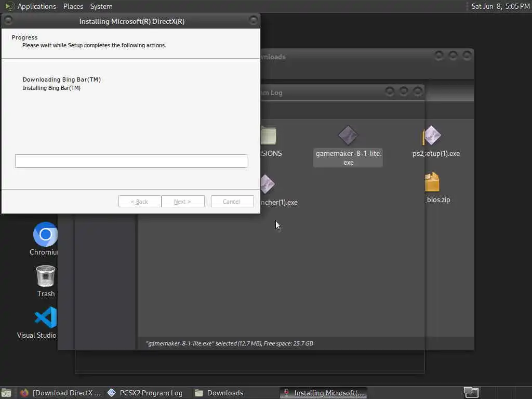Screen dimensions: 532x399
Task: Switch to Installing Microsoft taskbar item
Action: (324, 393)
